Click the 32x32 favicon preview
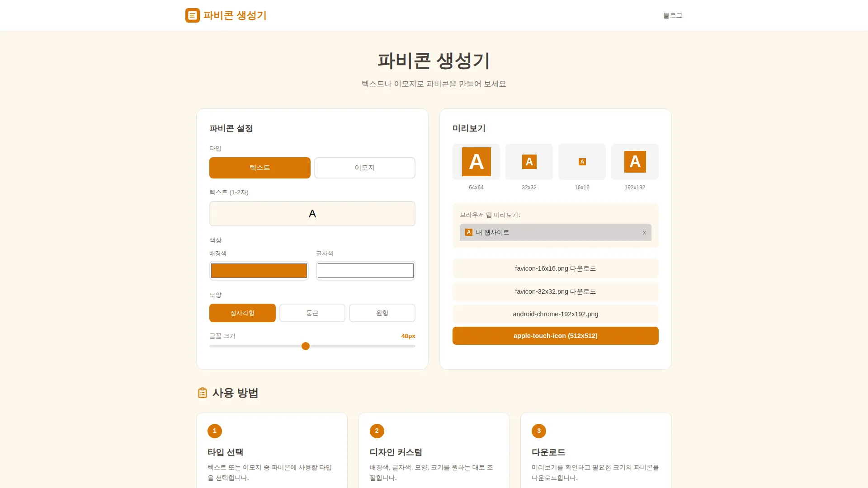This screenshot has height=488, width=868. (x=529, y=161)
